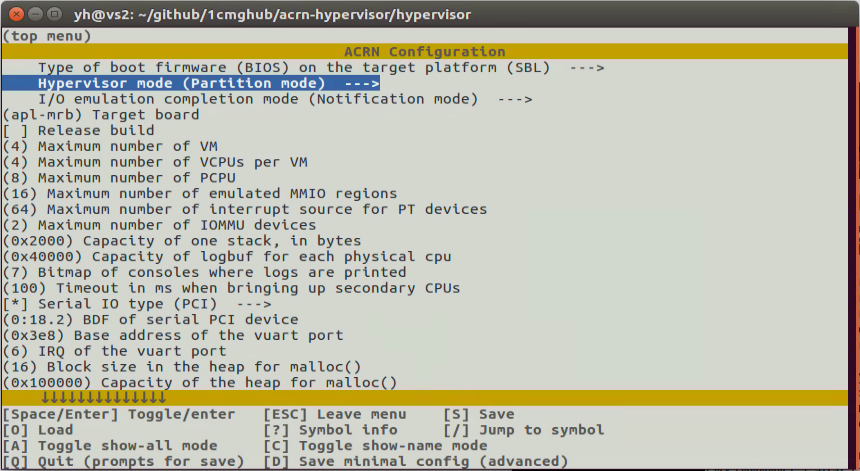This screenshot has height=471, width=860.
Task: Toggle the Release build option
Action: pos(78,130)
